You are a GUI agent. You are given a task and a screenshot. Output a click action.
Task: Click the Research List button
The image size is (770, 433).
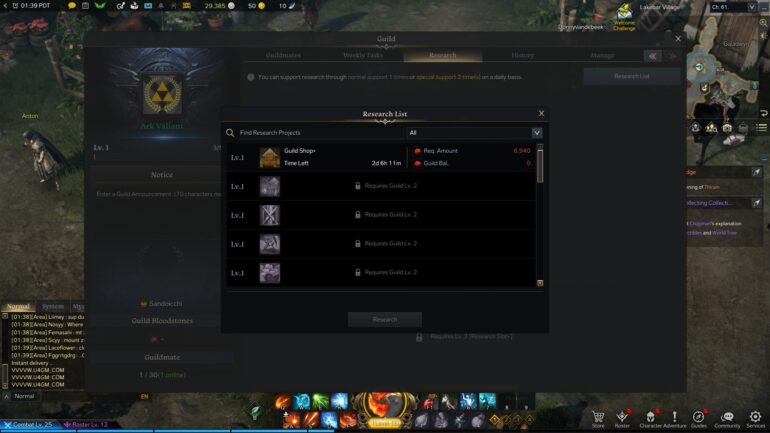point(632,77)
